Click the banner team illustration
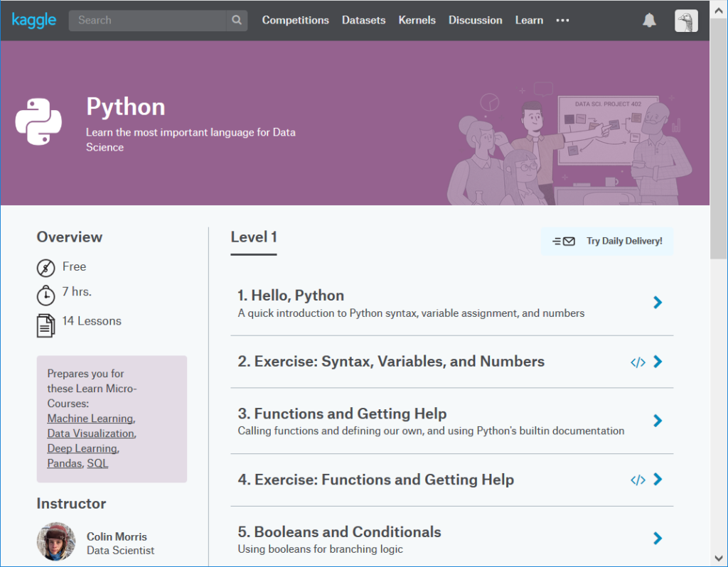The image size is (728, 567). point(569,144)
